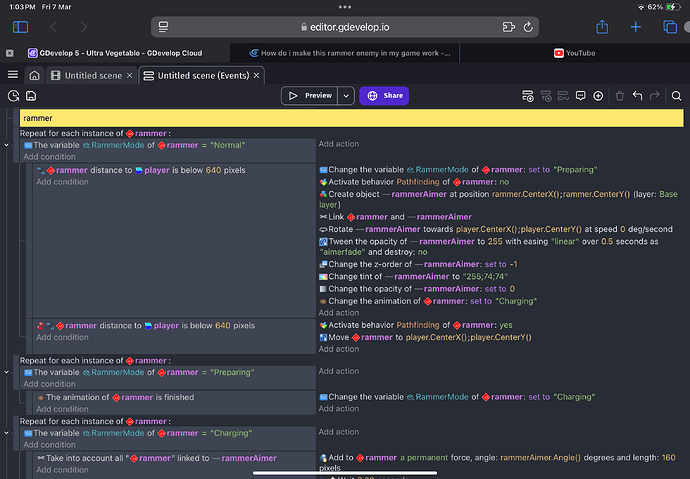Add action beside RammerMode = "Charging" condition
This screenshot has width=690, height=479.
339,431
